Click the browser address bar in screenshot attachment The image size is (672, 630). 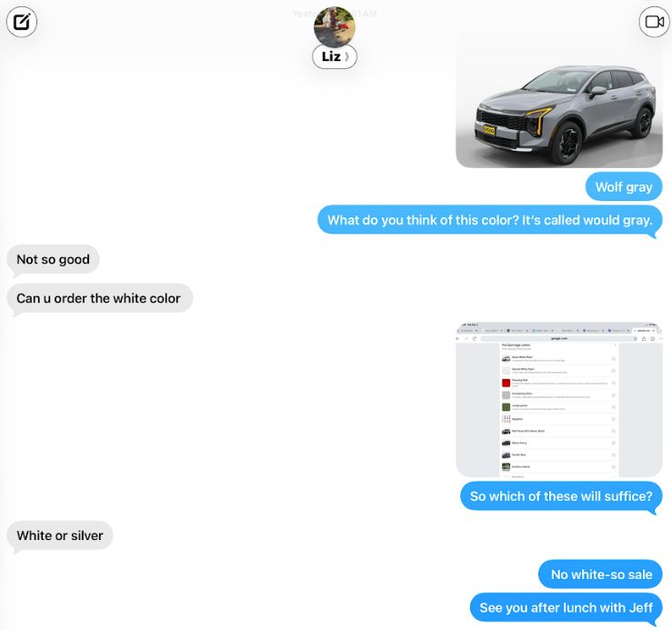(558, 338)
